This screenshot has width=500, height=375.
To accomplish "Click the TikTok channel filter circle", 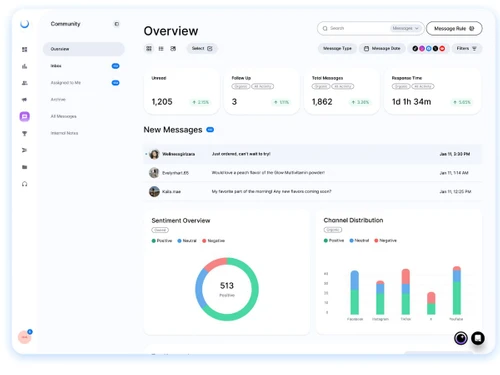I will pyautogui.click(x=415, y=49).
